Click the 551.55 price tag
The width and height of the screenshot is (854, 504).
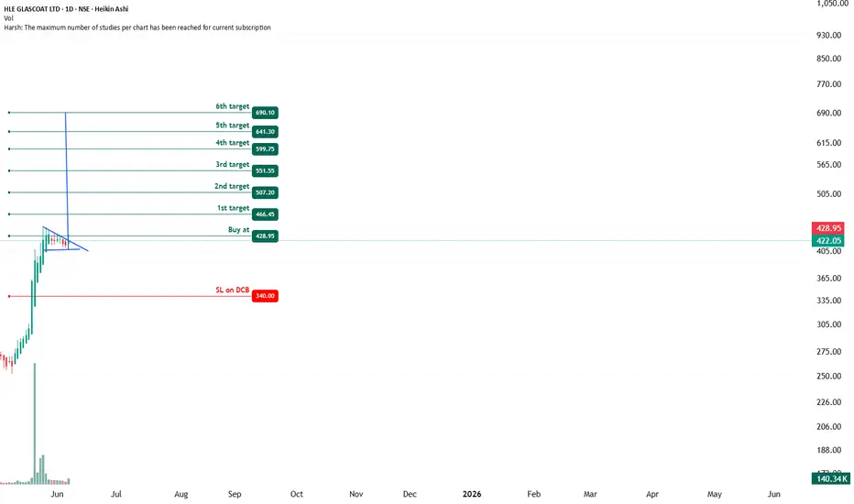(265, 171)
